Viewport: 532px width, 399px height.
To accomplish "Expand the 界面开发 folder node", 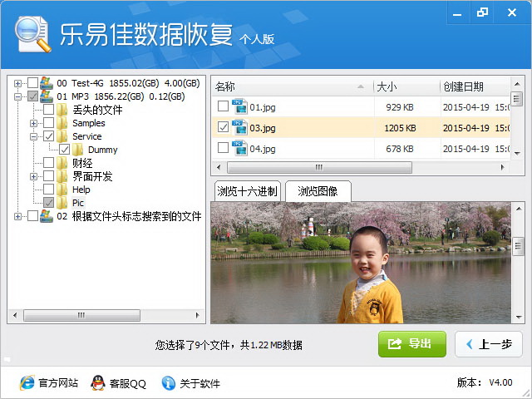I will tap(33, 176).
